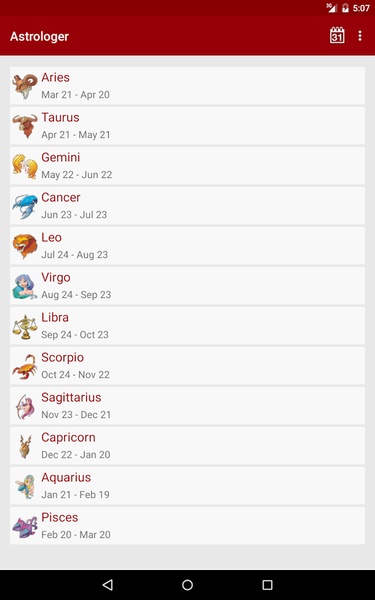The width and height of the screenshot is (375, 600).
Task: Choose the Pisces sign label
Action: [x=60, y=517]
